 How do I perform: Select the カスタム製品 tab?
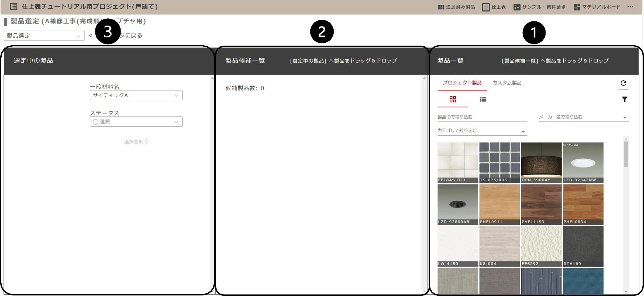tap(507, 83)
